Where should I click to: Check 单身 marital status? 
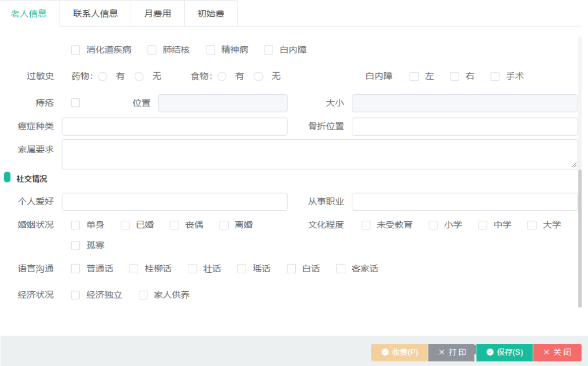click(x=75, y=225)
